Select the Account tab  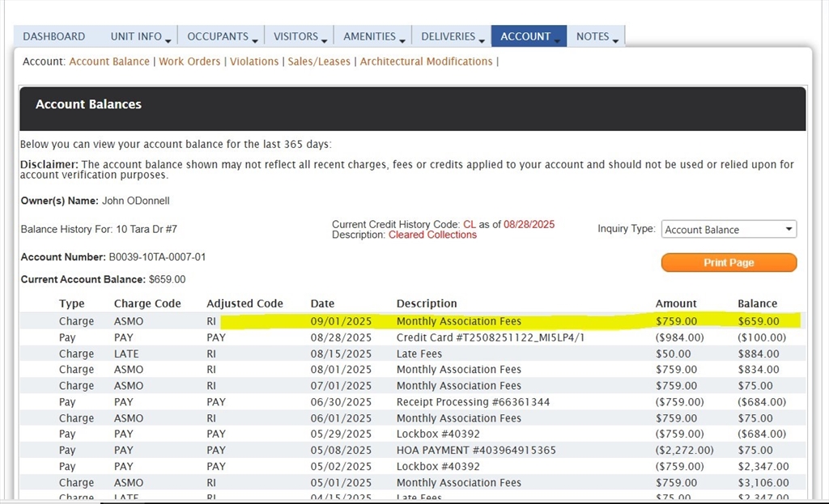pyautogui.click(x=525, y=36)
